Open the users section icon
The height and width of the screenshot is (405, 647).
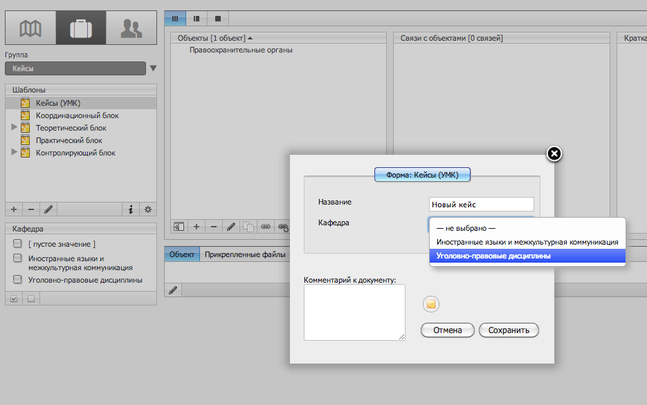coord(131,28)
